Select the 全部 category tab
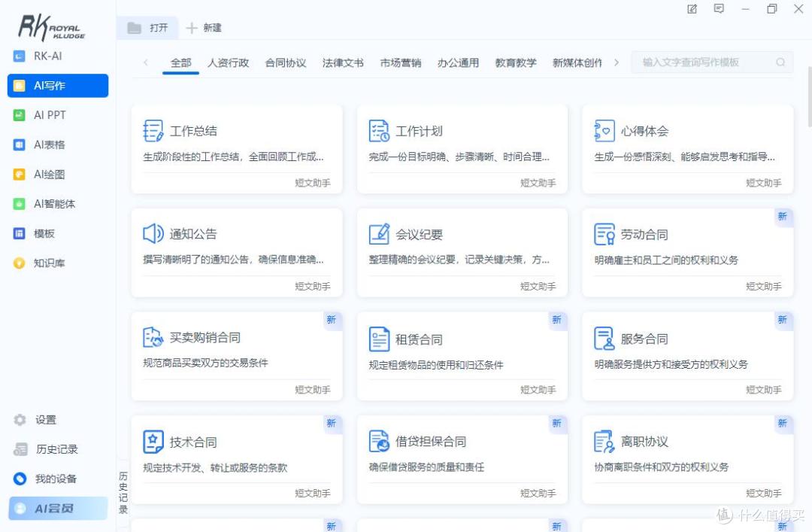The height and width of the screenshot is (532, 812). 180,62
